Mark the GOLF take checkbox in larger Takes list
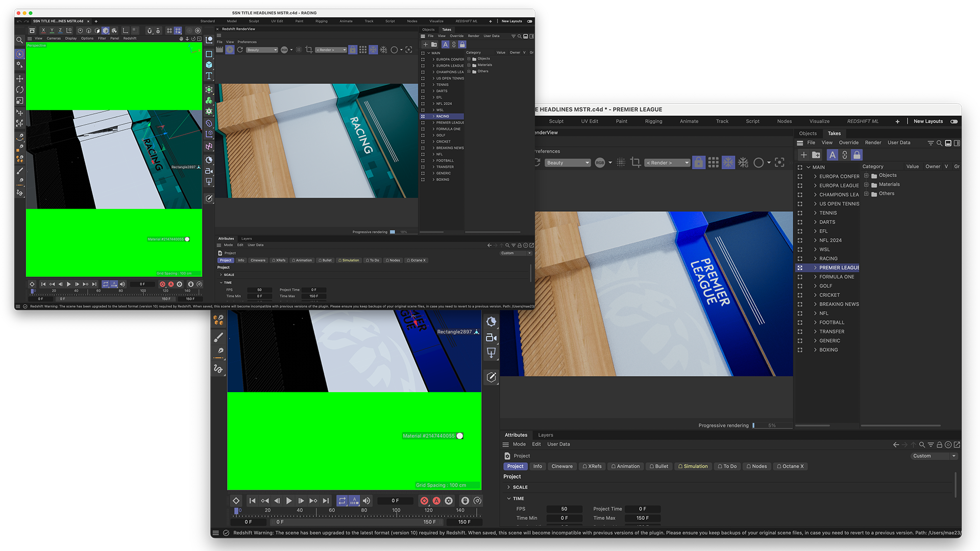Screen dimensions: 980x551 [x=800, y=286]
